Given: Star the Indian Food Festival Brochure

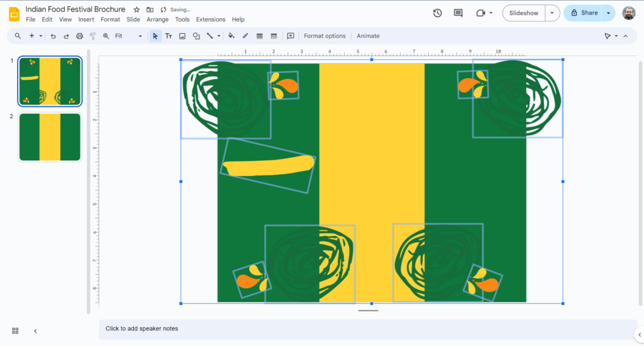Looking at the screenshot, I should [x=136, y=9].
